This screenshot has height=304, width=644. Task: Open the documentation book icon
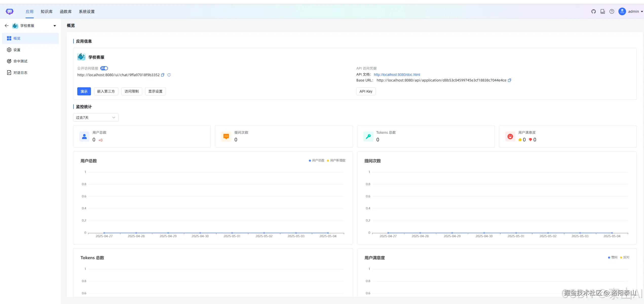pyautogui.click(x=603, y=11)
